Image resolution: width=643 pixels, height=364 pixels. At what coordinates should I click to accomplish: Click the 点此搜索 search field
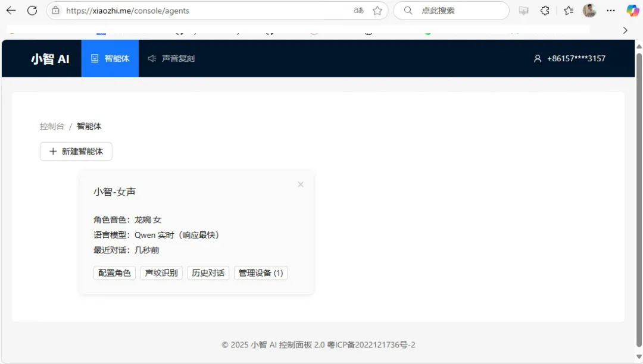pos(451,10)
